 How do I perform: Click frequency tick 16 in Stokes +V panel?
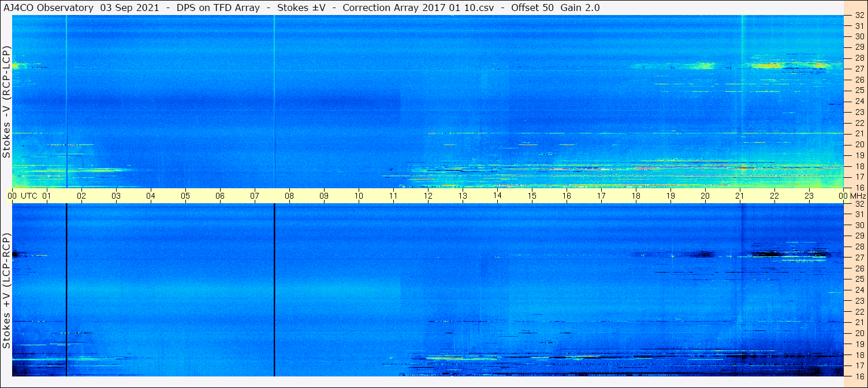(859, 376)
